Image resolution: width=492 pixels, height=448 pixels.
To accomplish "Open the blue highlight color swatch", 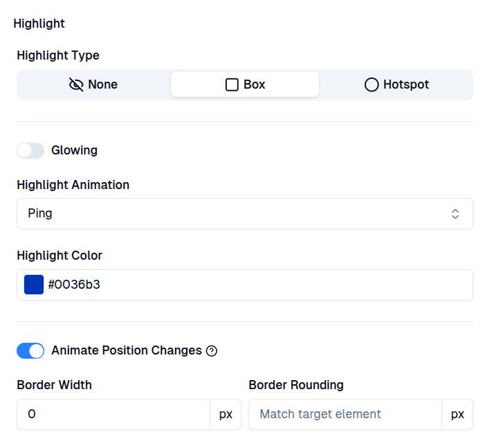I will (34, 285).
